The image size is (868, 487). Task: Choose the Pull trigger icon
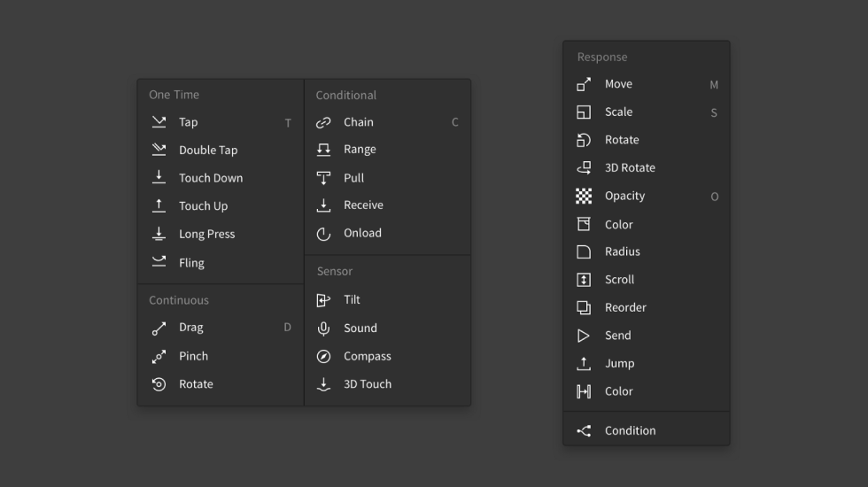point(323,178)
